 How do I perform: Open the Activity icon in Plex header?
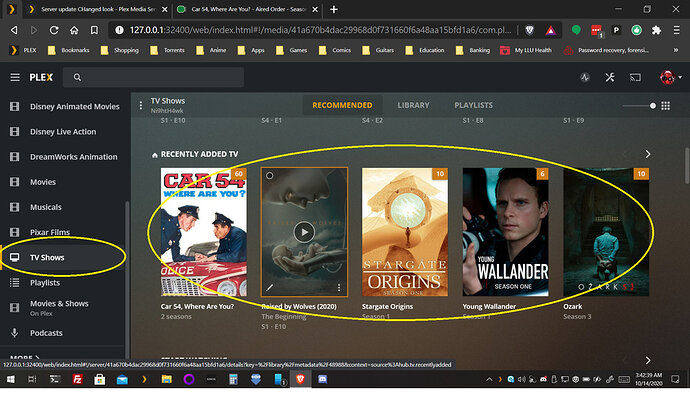point(584,77)
